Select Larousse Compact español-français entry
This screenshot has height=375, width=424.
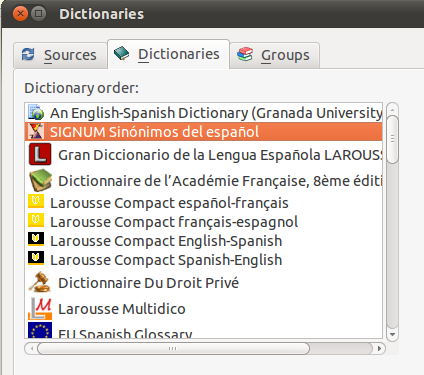pos(204,202)
